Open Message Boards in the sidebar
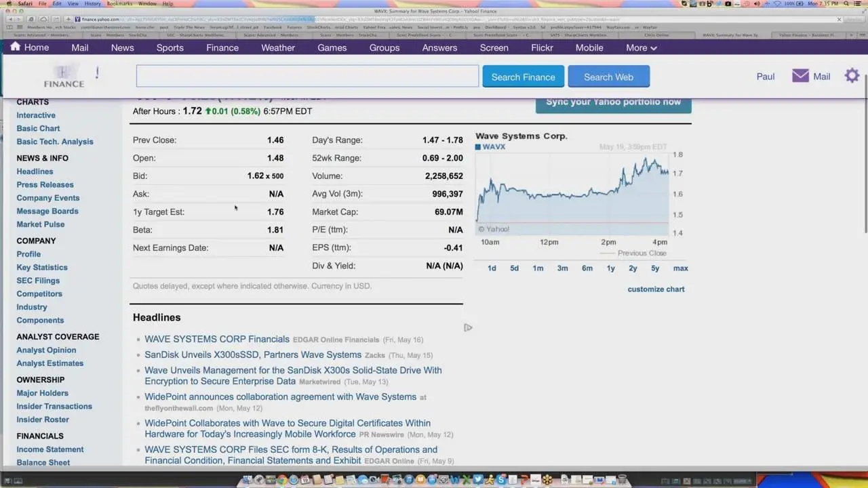 [x=47, y=211]
